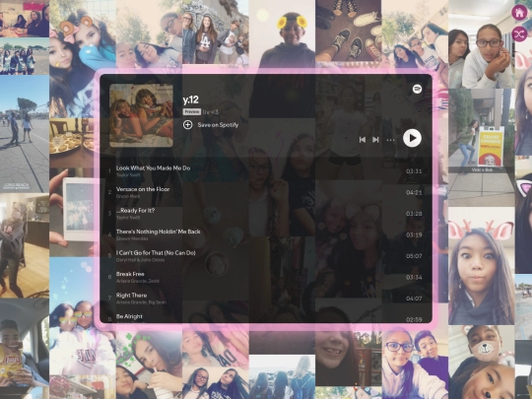The height and width of the screenshot is (399, 532).
Task: Click the Save on Spotify link
Action: pyautogui.click(x=218, y=125)
